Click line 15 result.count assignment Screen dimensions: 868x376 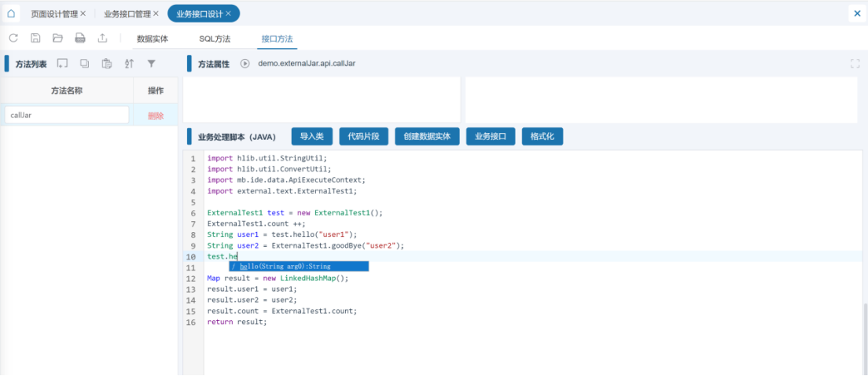(x=282, y=311)
